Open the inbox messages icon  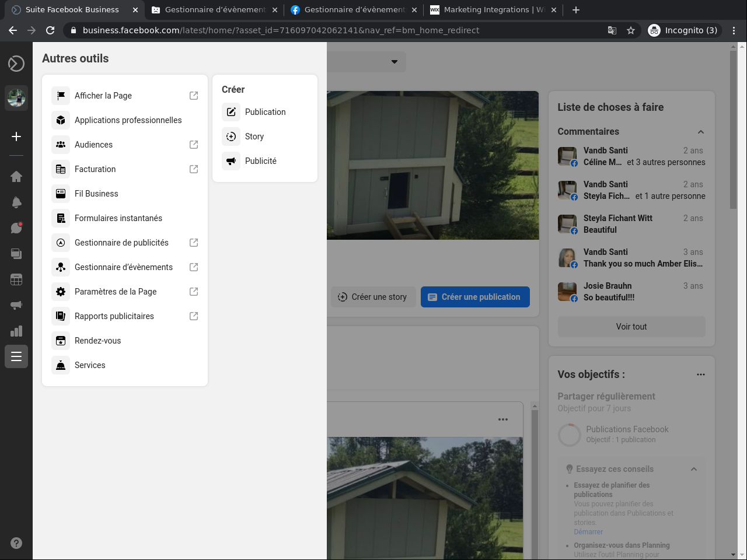[16, 228]
